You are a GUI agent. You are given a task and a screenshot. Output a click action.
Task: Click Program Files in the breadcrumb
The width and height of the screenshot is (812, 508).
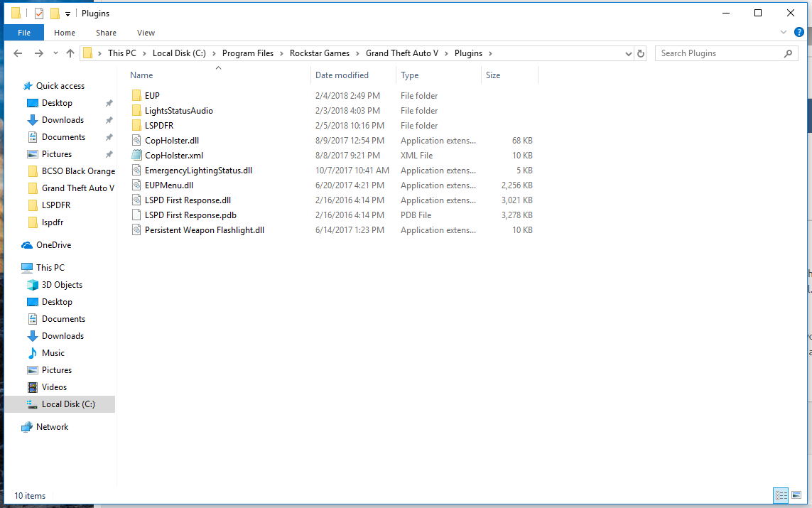pos(247,53)
